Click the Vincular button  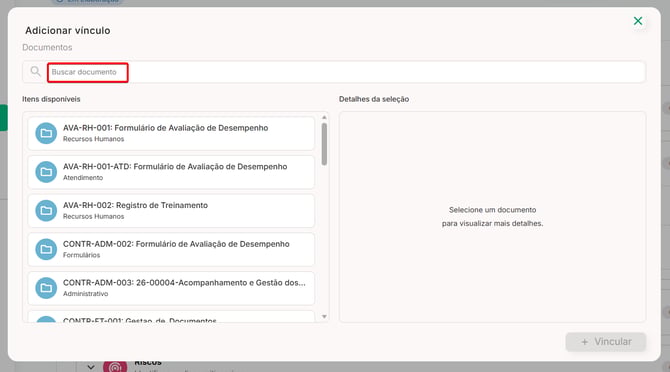[x=605, y=342]
